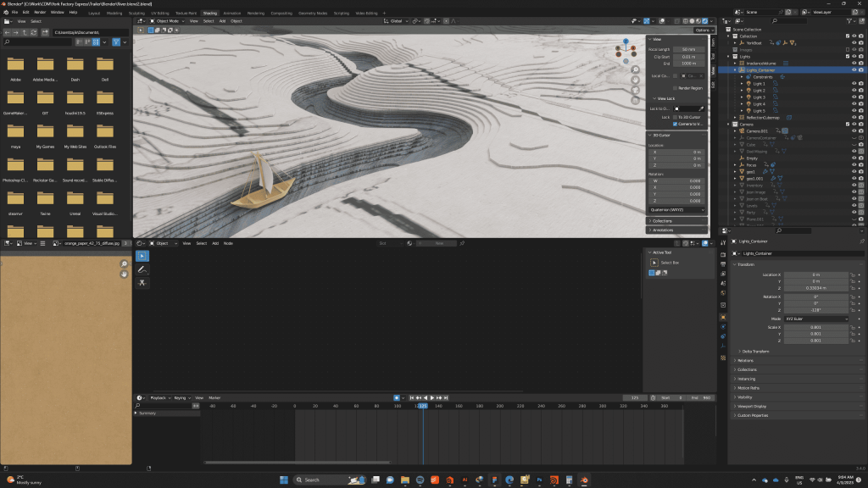The image size is (868, 488).
Task: Open the Tool properties tab icon
Action: [723, 243]
